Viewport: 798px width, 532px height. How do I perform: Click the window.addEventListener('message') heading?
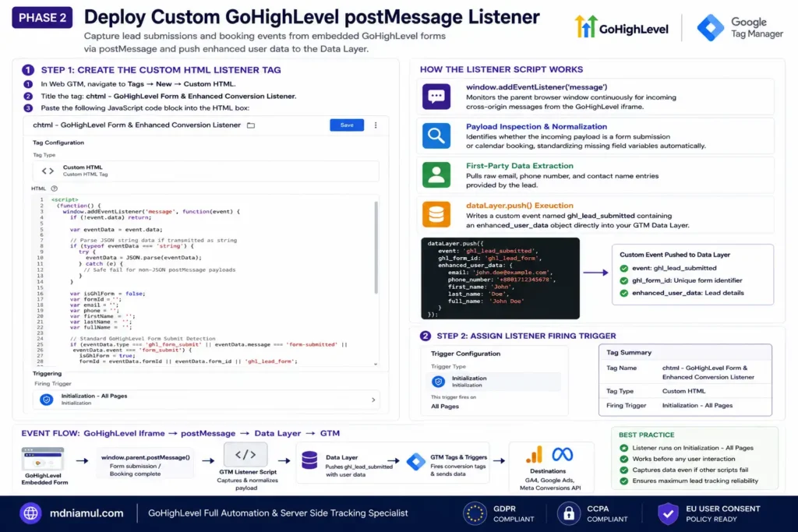click(x=536, y=87)
